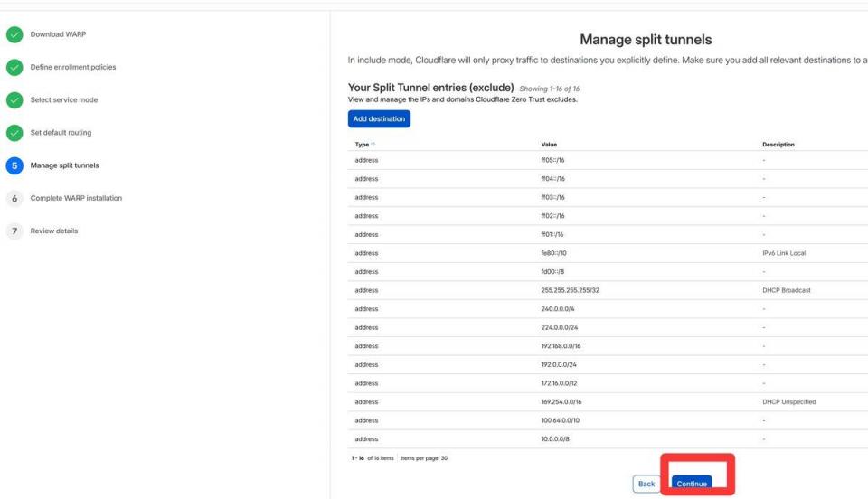Go to the Review details step label
Image resolution: width=868 pixels, height=499 pixels.
coord(54,231)
